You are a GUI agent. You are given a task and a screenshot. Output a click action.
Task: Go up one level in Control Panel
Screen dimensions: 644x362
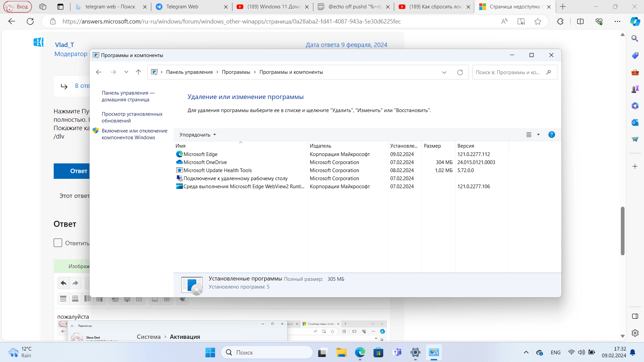138,72
